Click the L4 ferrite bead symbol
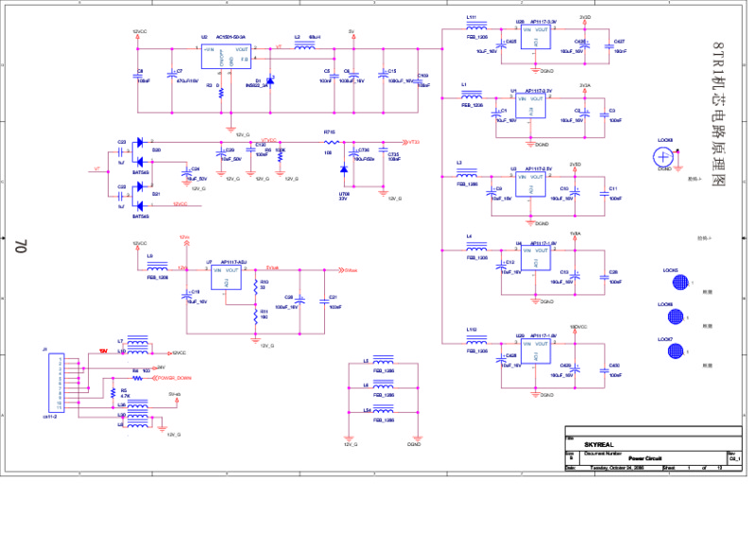This screenshot has width=756, height=534. pyautogui.click(x=476, y=247)
